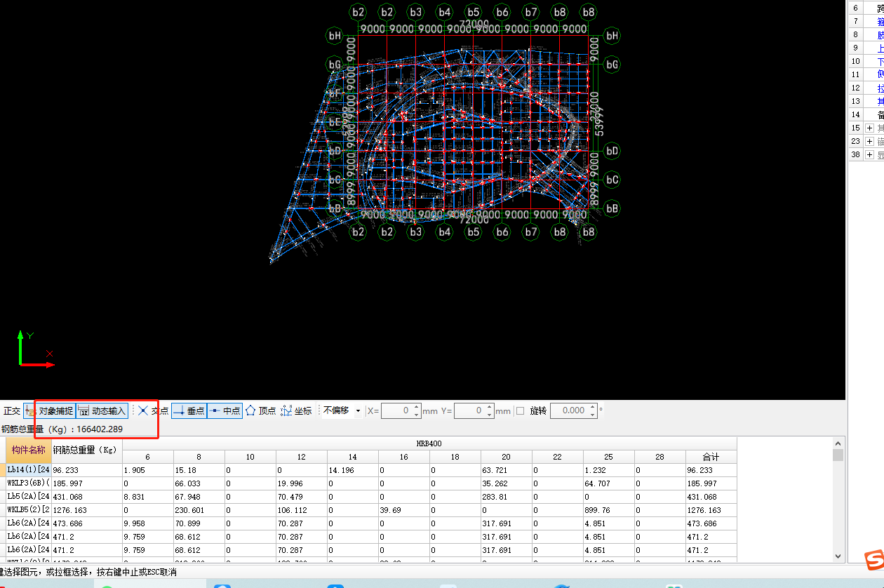Click the cell showing 230.601
The width and height of the screenshot is (884, 588).
pos(199,510)
